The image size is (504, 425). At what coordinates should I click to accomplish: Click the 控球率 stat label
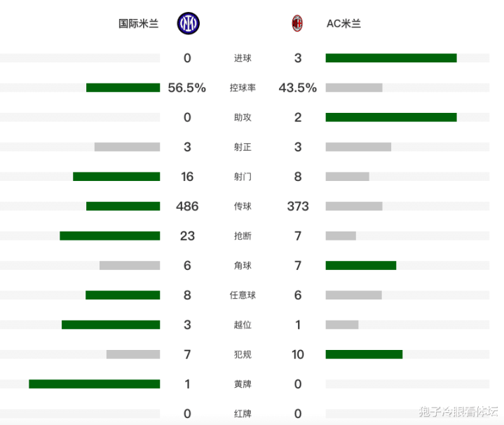coord(243,88)
